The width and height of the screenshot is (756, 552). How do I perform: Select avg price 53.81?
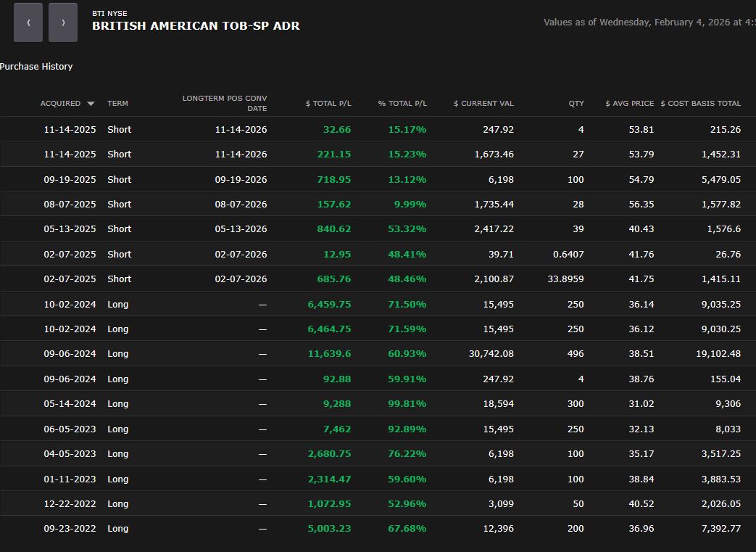[x=641, y=129]
